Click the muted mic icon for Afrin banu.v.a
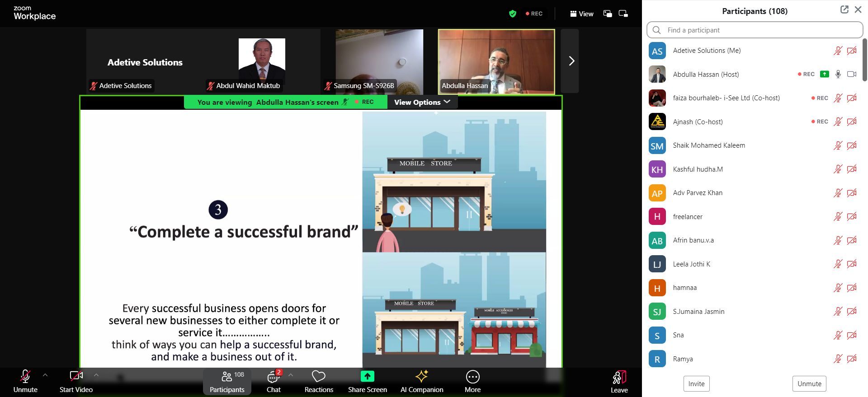 838,240
